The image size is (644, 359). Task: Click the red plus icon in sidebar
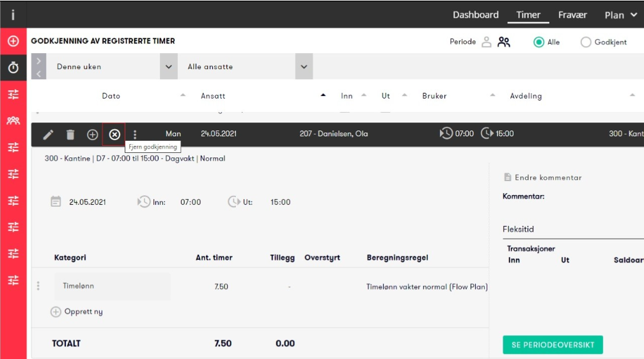click(13, 41)
